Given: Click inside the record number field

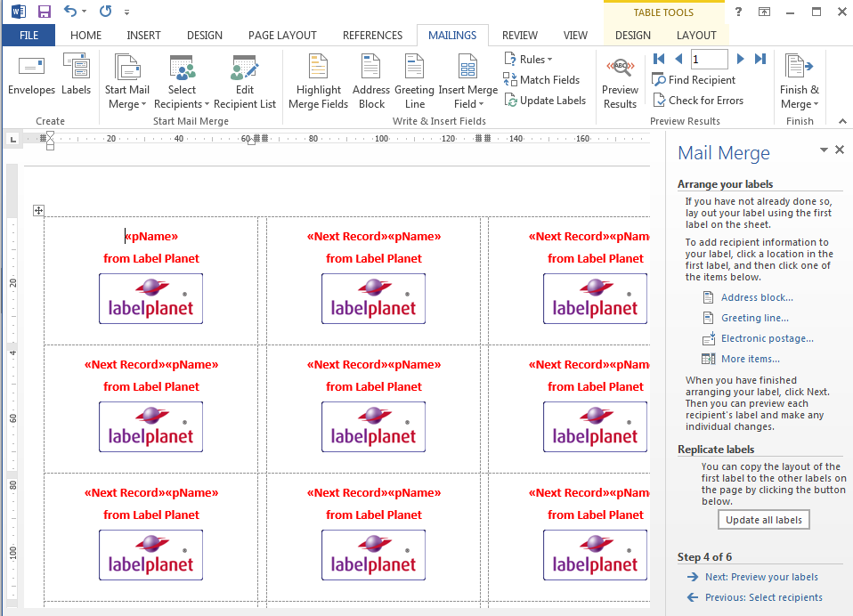Looking at the screenshot, I should click(709, 58).
